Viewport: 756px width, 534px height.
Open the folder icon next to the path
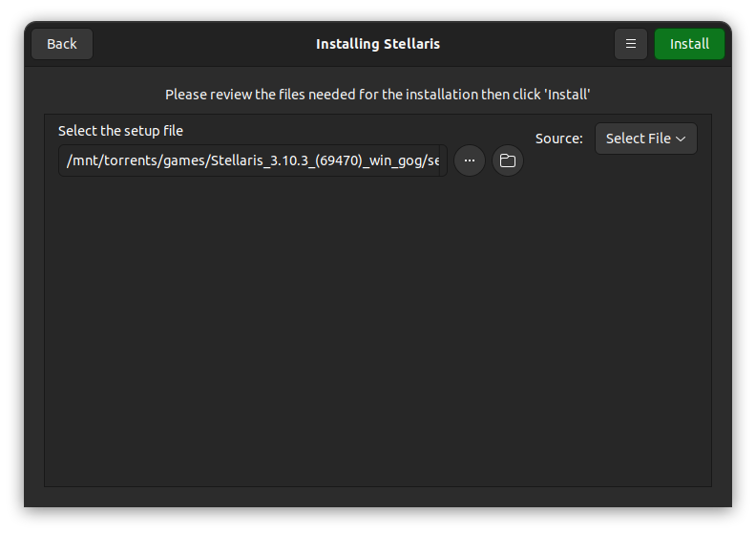pos(507,160)
